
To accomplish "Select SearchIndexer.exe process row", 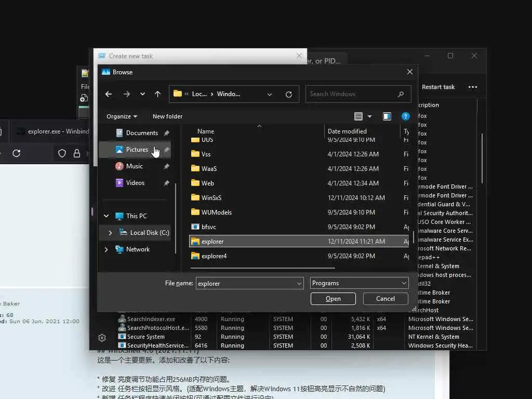I will pos(295,320).
